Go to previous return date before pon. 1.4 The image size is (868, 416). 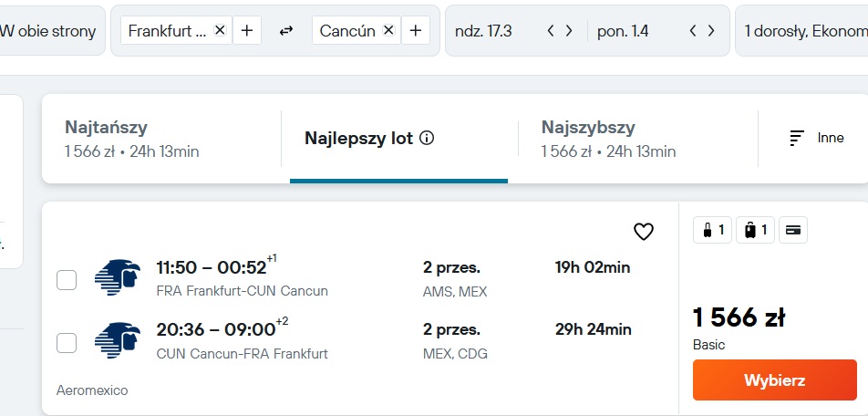tap(693, 31)
